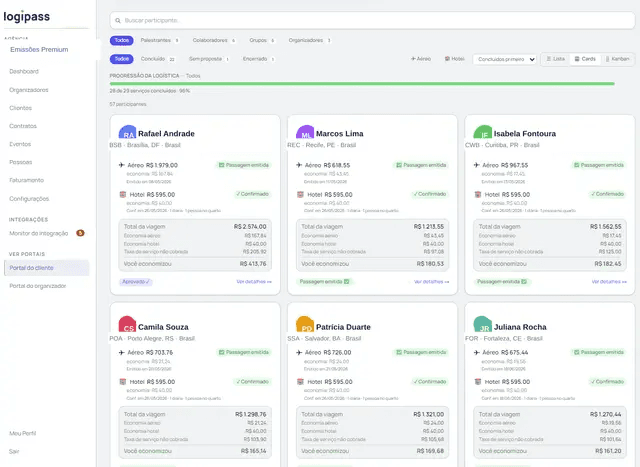Screen dimensions: 640x467
Task: Switch to Lista view
Action: (x=555, y=59)
